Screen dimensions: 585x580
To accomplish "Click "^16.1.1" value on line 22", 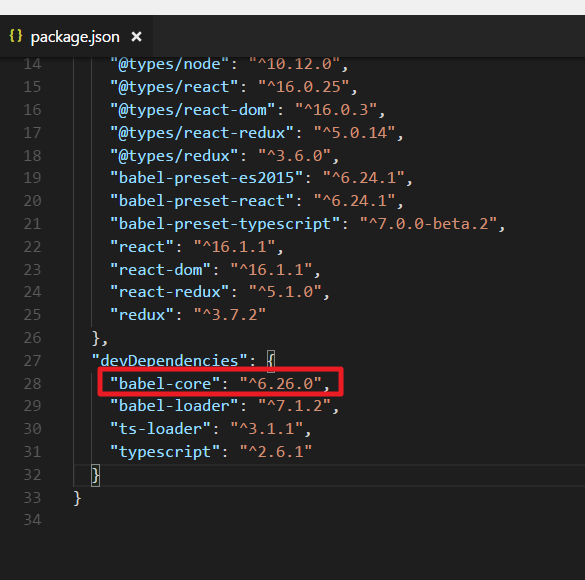I will coord(235,247).
